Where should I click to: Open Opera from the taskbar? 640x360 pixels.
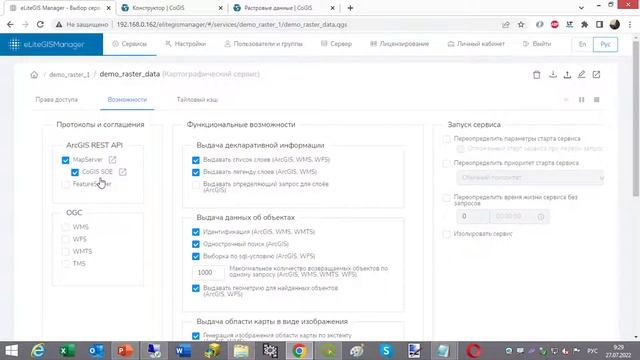pyautogui.click(x=473, y=351)
